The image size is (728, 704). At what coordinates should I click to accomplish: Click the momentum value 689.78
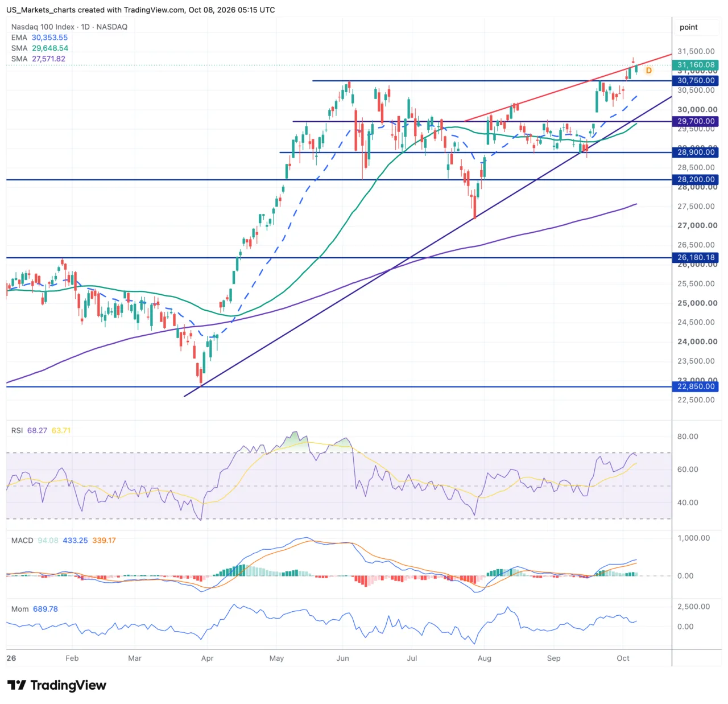click(45, 609)
